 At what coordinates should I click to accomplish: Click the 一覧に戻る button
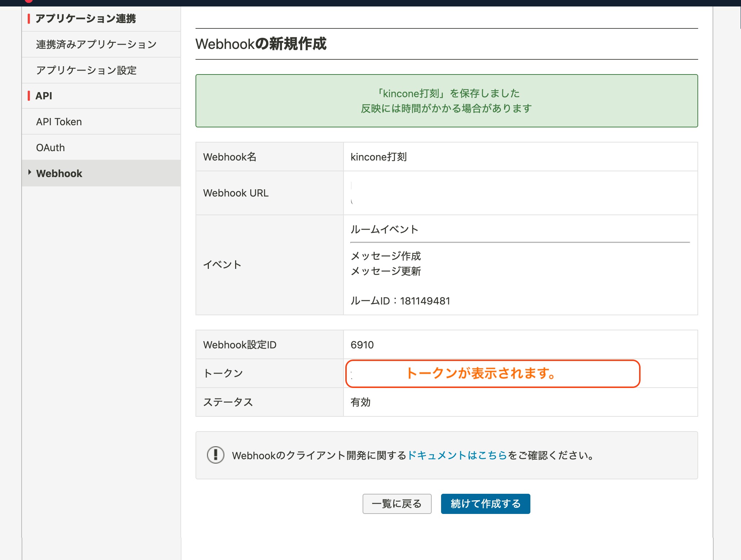(397, 503)
